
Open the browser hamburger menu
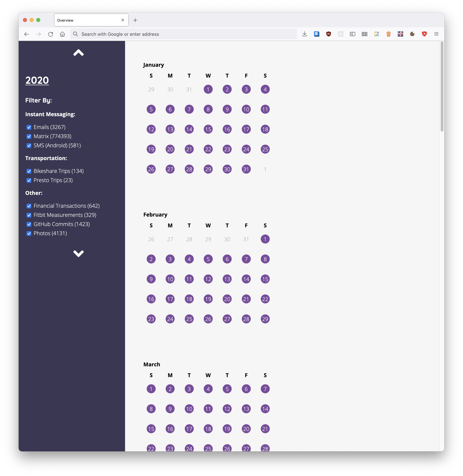437,34
